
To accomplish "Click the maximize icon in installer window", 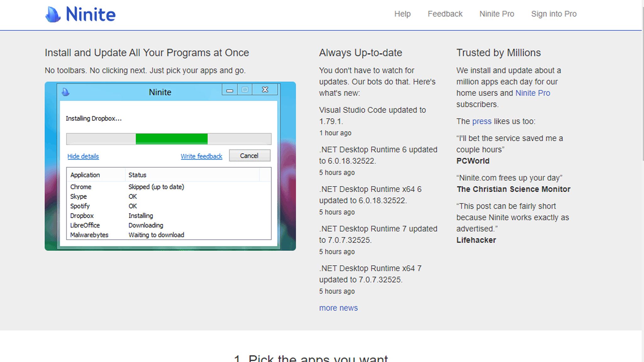I will click(245, 90).
